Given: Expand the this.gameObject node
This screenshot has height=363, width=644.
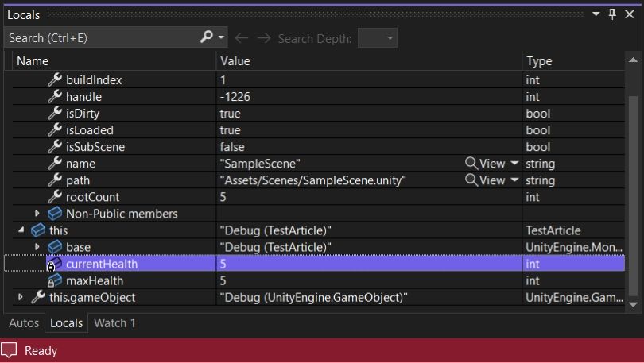Looking at the screenshot, I should coord(20,297).
